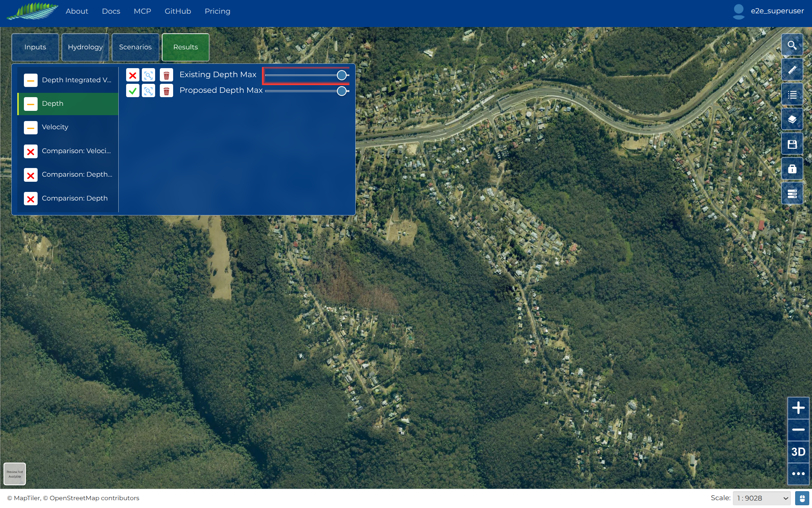The image size is (812, 508).
Task: Zoom to extent of Proposed Depth Max
Action: pyautogui.click(x=148, y=91)
